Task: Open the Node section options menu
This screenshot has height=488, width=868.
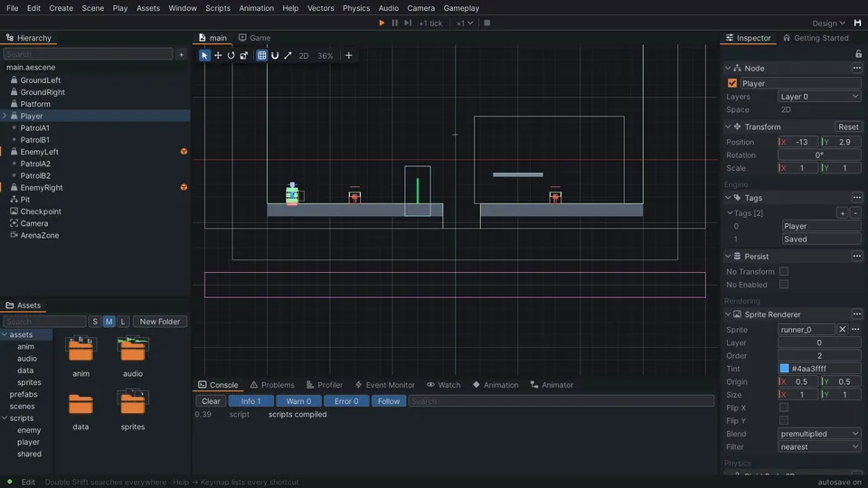Action: point(857,68)
